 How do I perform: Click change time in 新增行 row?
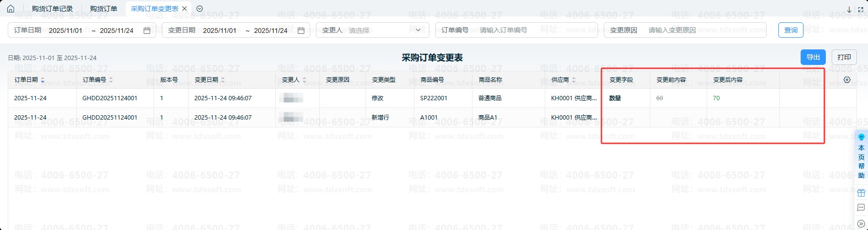click(223, 118)
